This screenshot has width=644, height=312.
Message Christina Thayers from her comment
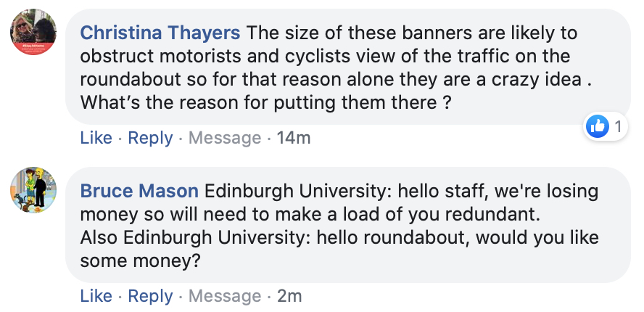(x=225, y=138)
